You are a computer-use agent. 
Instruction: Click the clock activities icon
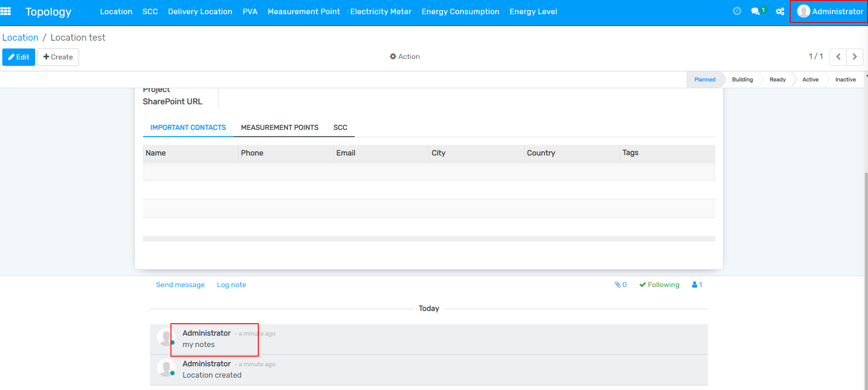737,11
